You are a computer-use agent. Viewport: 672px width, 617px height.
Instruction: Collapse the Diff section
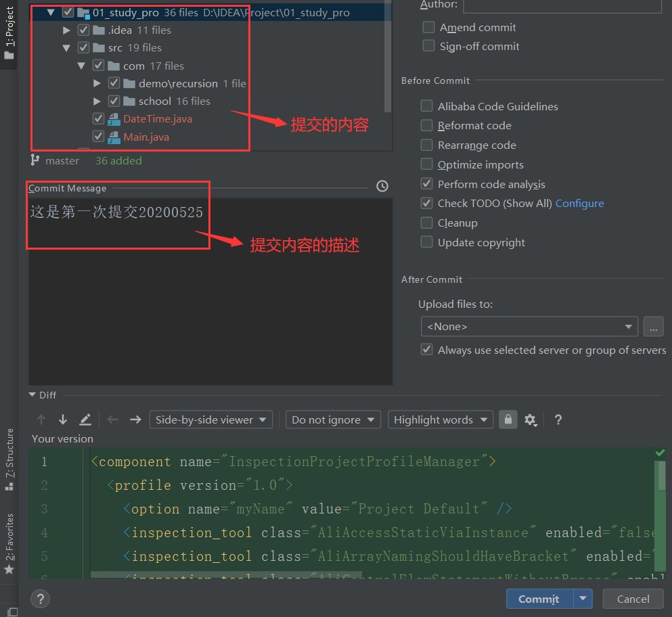pyautogui.click(x=32, y=394)
